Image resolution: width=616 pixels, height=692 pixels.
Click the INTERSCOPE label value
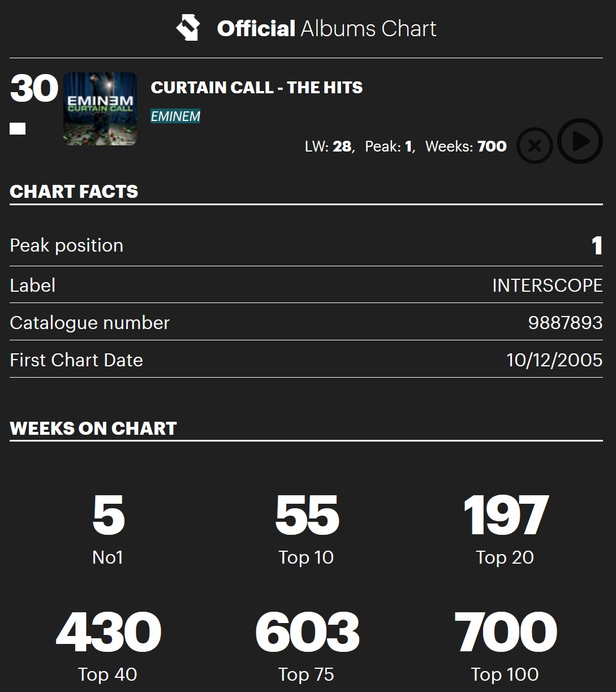click(547, 286)
